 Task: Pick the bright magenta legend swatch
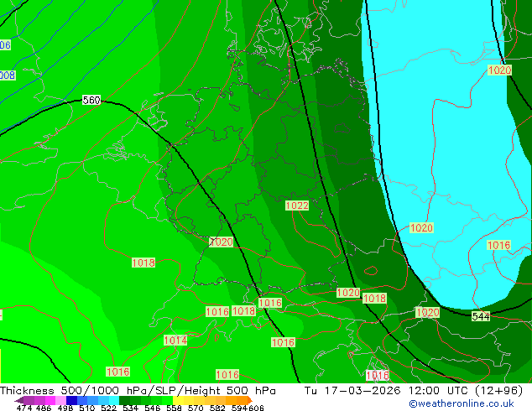tap(50, 400)
